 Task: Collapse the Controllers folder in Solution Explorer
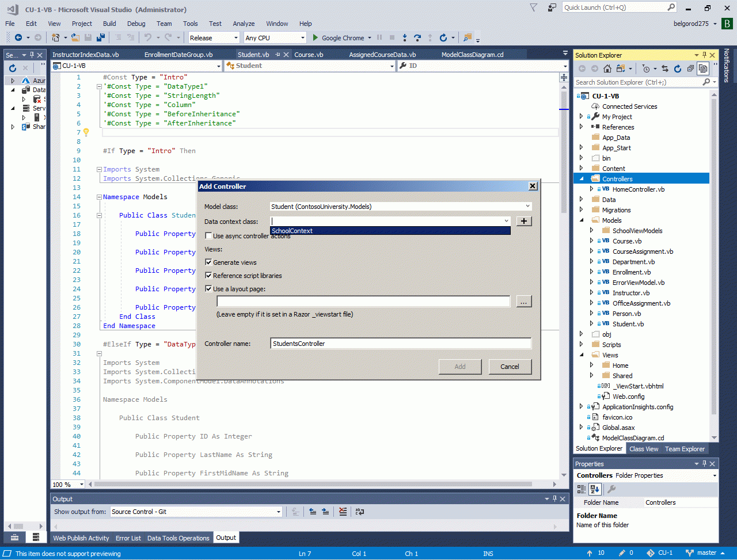tap(582, 179)
